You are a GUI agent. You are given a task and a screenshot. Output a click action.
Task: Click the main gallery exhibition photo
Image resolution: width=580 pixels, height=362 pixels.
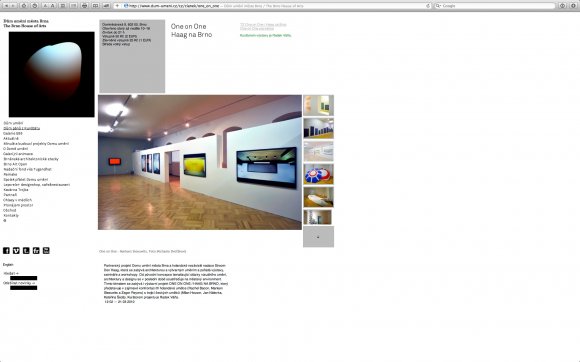coord(200,162)
